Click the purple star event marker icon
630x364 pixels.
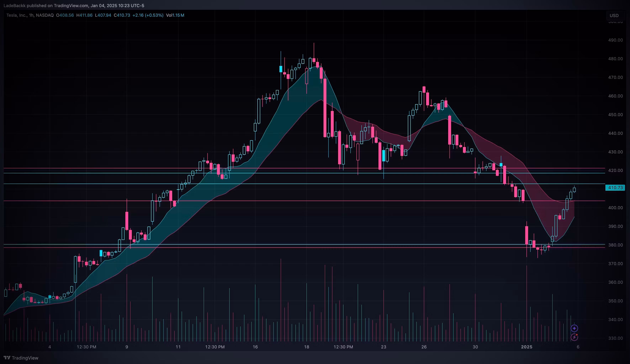click(574, 328)
